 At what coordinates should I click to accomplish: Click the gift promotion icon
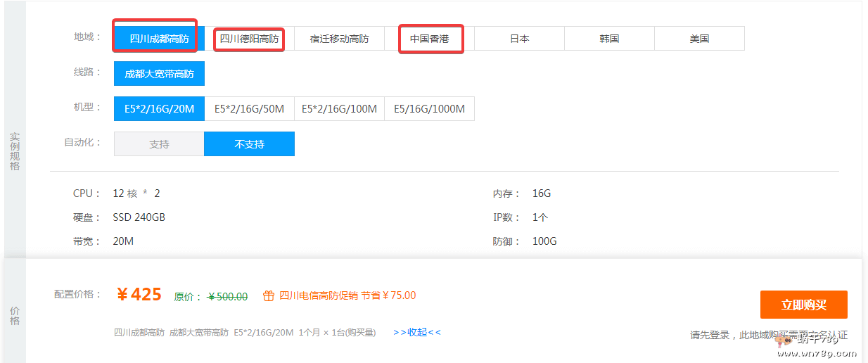(268, 296)
